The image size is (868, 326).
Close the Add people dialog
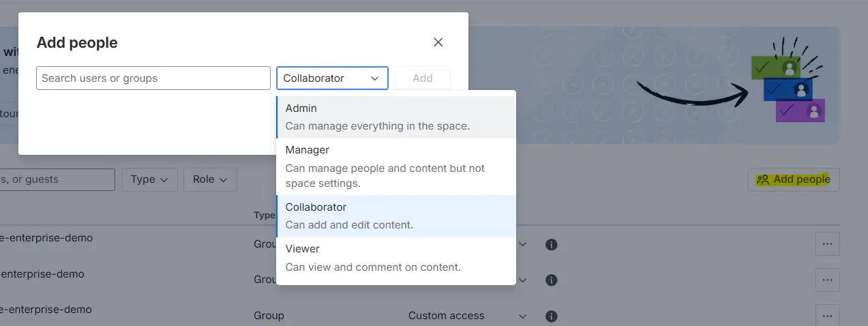coord(438,42)
